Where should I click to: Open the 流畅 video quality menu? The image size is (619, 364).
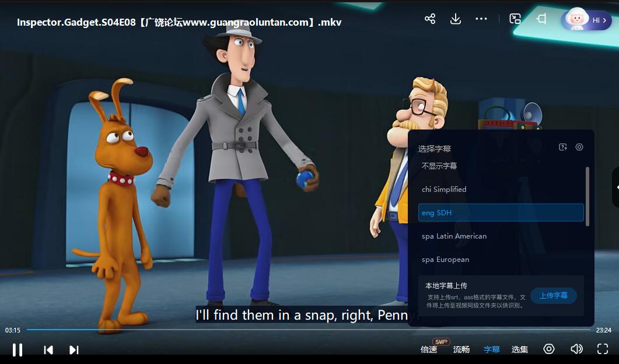click(461, 349)
